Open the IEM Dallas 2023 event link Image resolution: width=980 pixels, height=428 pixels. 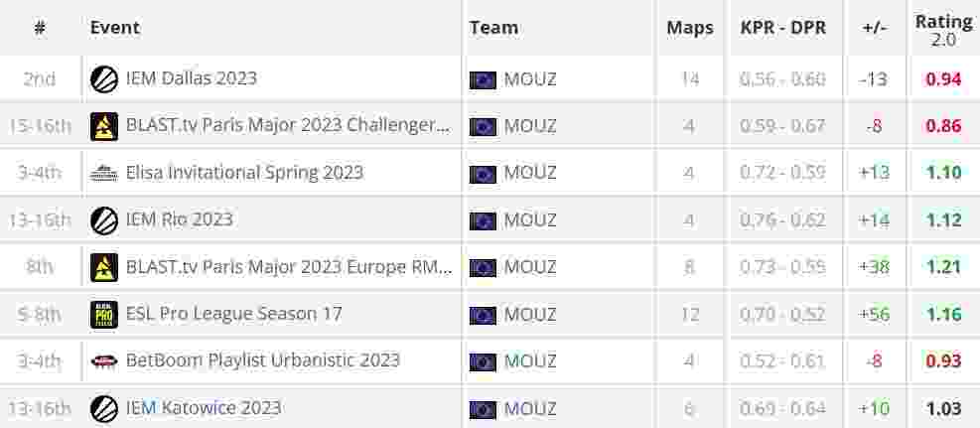point(192,78)
